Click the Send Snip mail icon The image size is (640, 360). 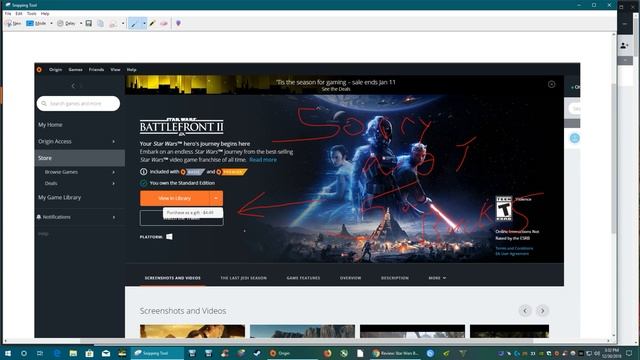pos(113,24)
